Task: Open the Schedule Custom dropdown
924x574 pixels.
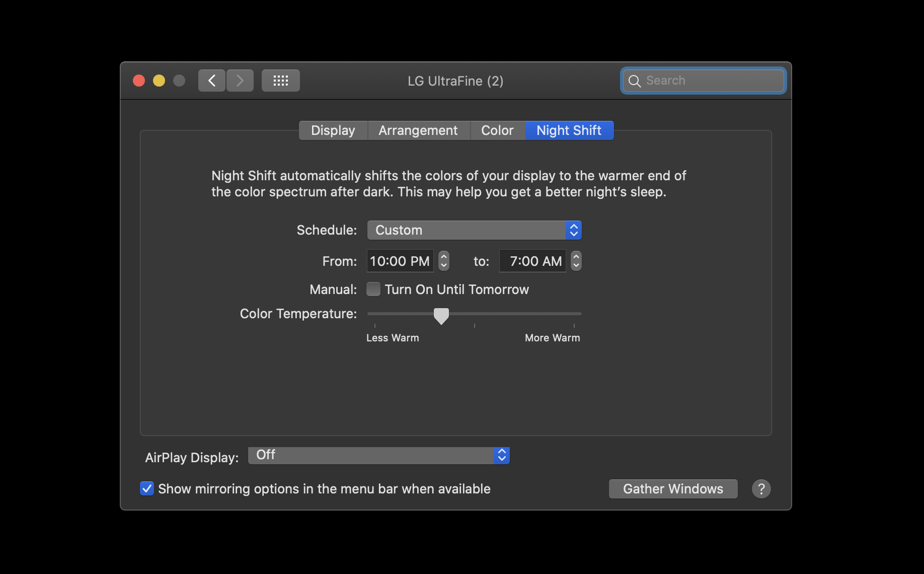Action: pyautogui.click(x=474, y=230)
